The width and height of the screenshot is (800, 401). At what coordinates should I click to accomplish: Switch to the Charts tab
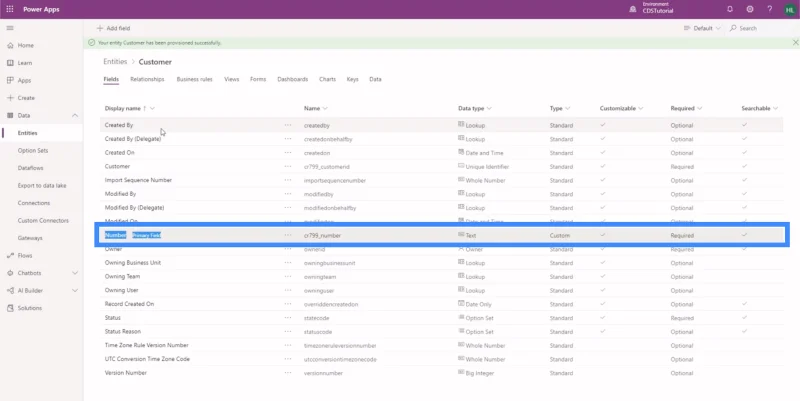[328, 80]
